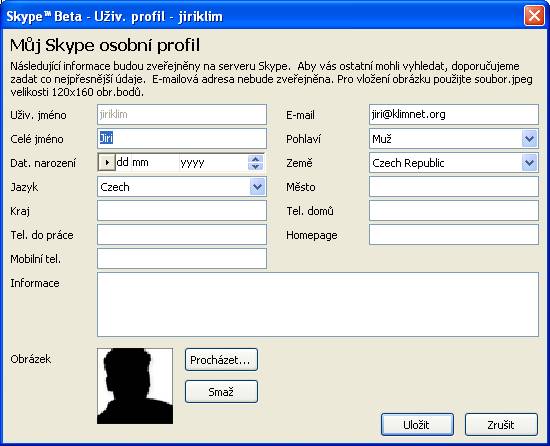This screenshot has height=446, width=550.
Task: Click the Mobilní tel. field
Action: [182, 258]
